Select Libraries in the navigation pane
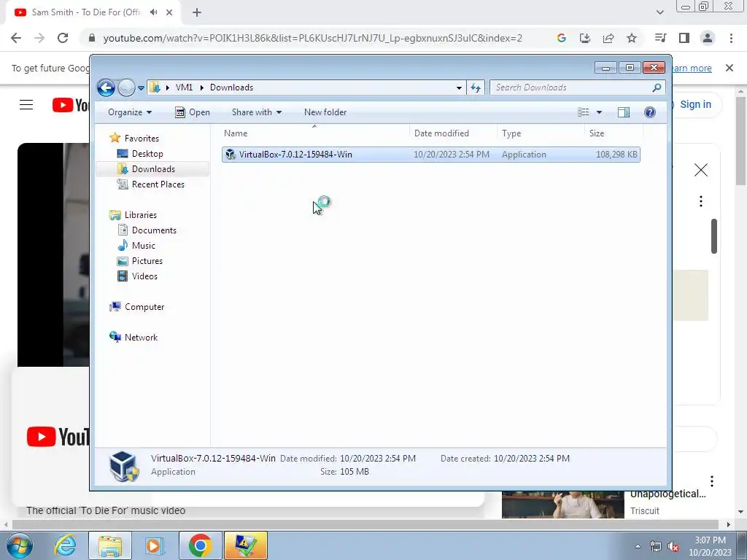The width and height of the screenshot is (747, 560). click(141, 215)
